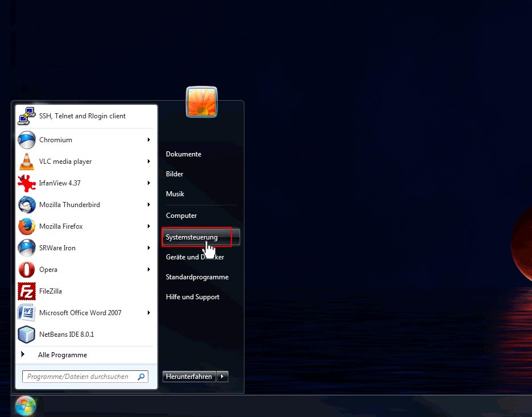Click the Programme/Dateien durchsuchen search field

[x=85, y=377]
